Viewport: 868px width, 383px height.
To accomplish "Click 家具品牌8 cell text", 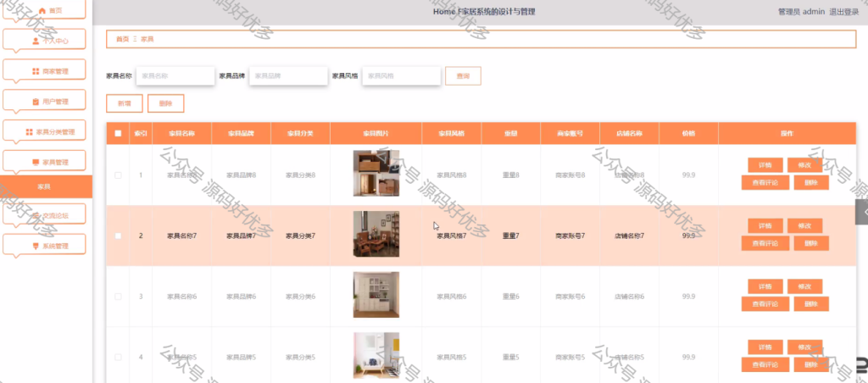I will tap(241, 175).
